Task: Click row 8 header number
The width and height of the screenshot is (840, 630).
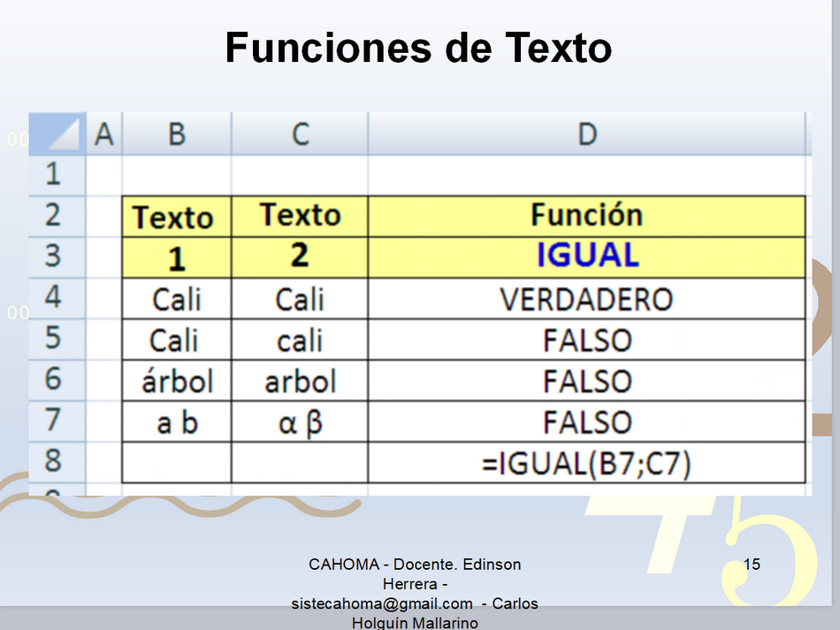Action: click(x=53, y=461)
